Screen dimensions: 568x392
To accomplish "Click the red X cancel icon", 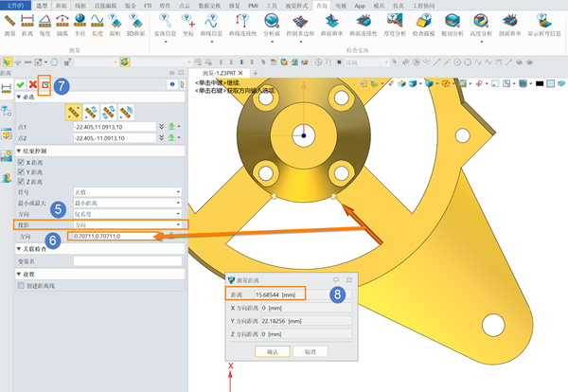I will pyautogui.click(x=33, y=85).
